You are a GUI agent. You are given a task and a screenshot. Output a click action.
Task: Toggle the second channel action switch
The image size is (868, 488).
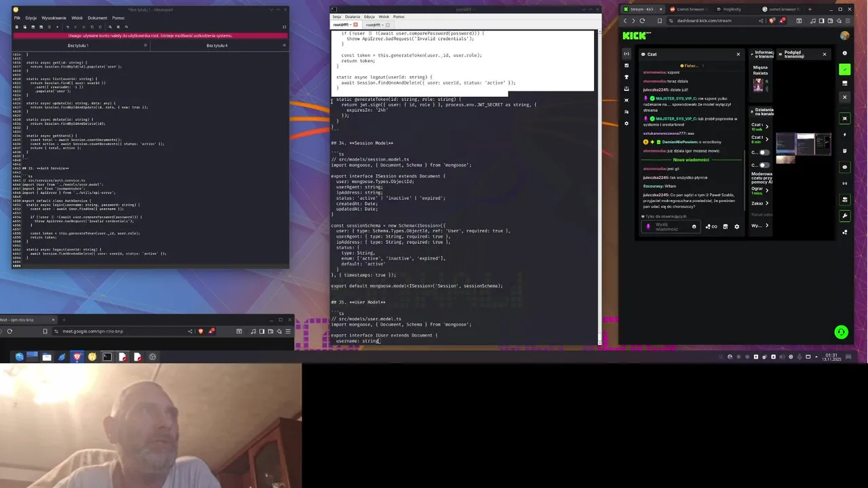[764, 165]
